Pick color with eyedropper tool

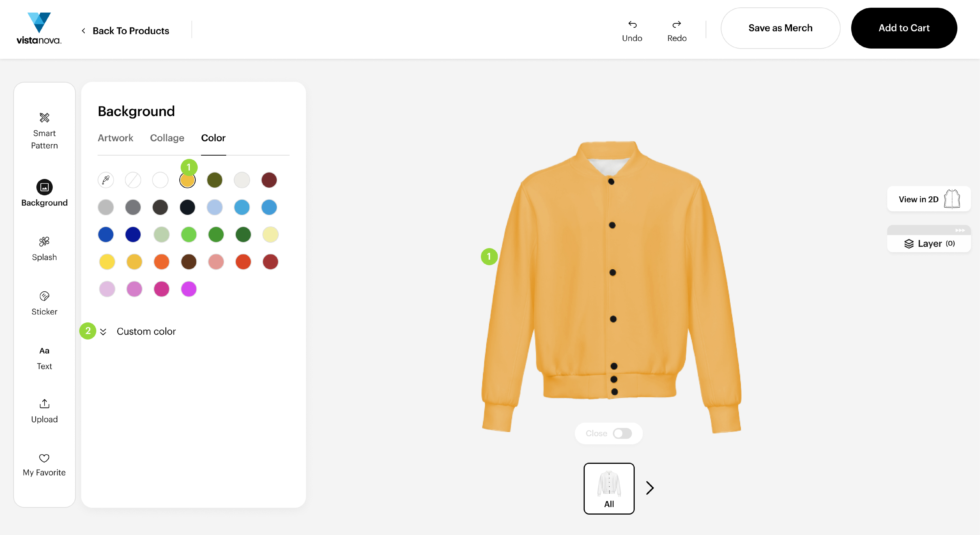click(106, 180)
